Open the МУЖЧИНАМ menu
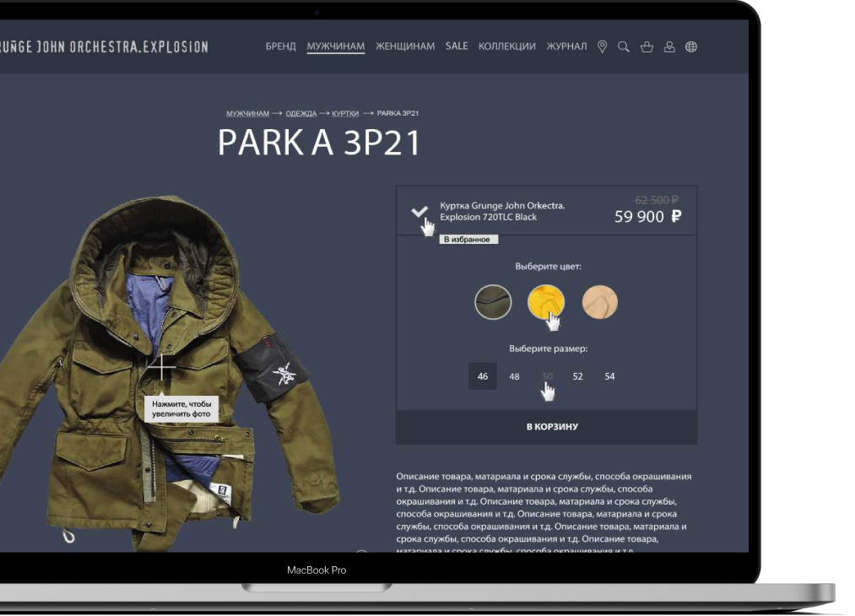Screen dimensions: 855x616 click(335, 46)
